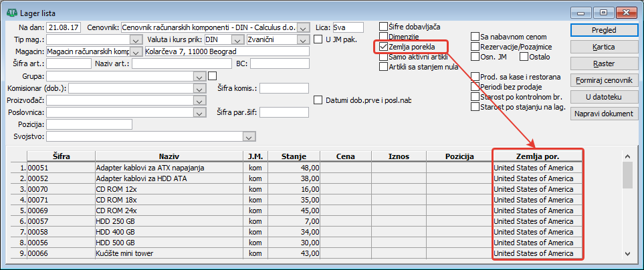
Task: Click the Kolarčeva 7 address field
Action: coord(227,51)
